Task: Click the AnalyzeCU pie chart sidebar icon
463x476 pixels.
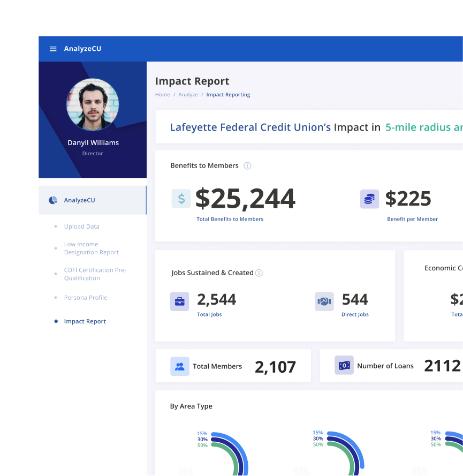Action: click(x=52, y=200)
